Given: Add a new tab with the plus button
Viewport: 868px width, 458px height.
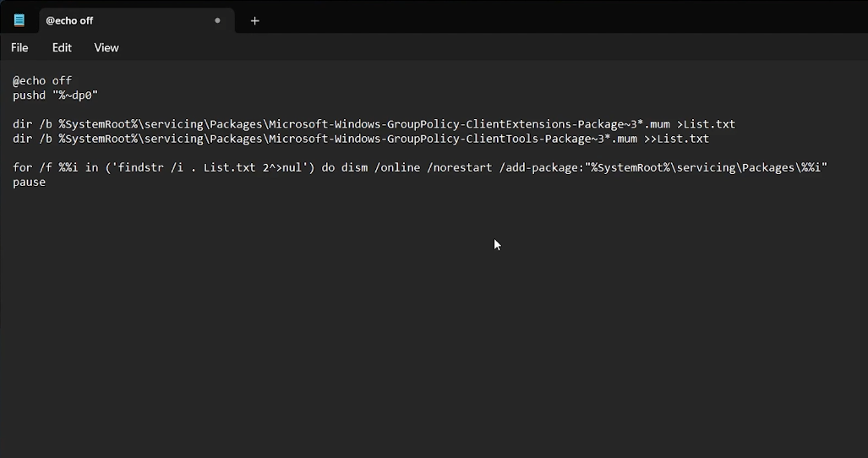Looking at the screenshot, I should [x=254, y=21].
